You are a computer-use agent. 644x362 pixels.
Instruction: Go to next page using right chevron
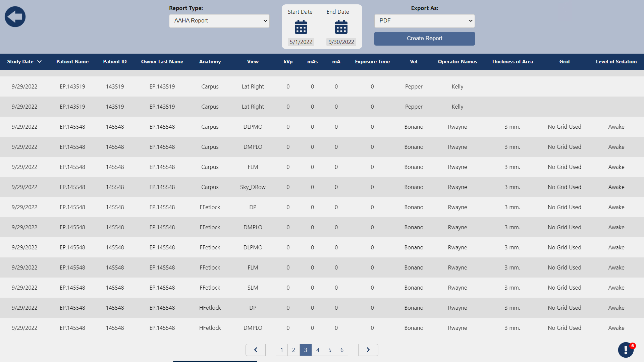click(x=368, y=350)
